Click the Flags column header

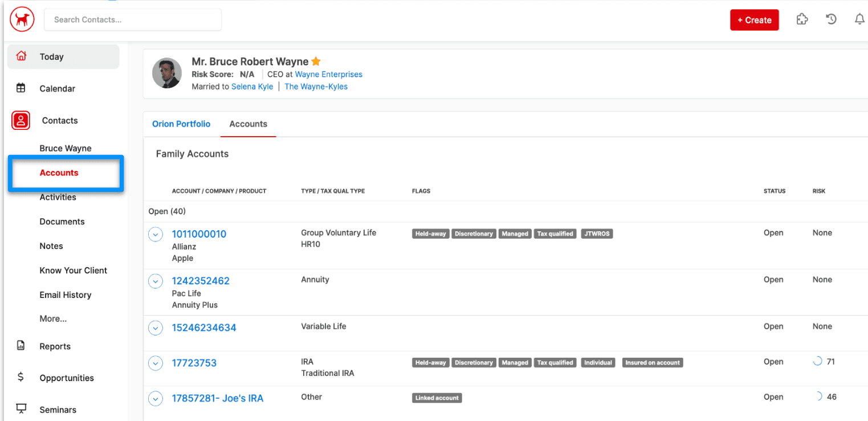[421, 191]
